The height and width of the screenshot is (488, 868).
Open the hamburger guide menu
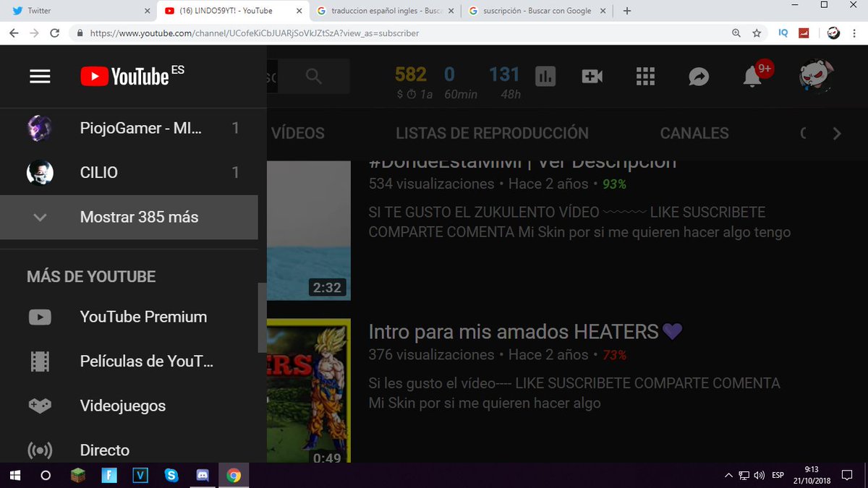(40, 77)
